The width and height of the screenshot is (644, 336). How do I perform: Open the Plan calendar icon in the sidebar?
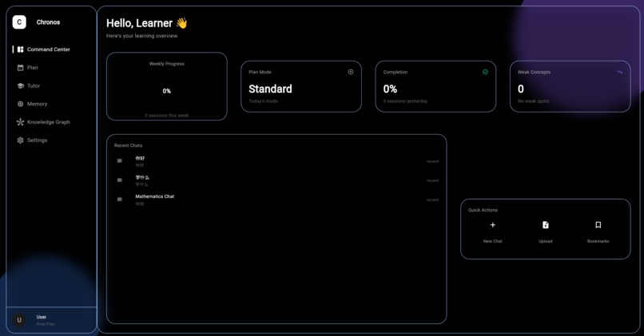(20, 68)
